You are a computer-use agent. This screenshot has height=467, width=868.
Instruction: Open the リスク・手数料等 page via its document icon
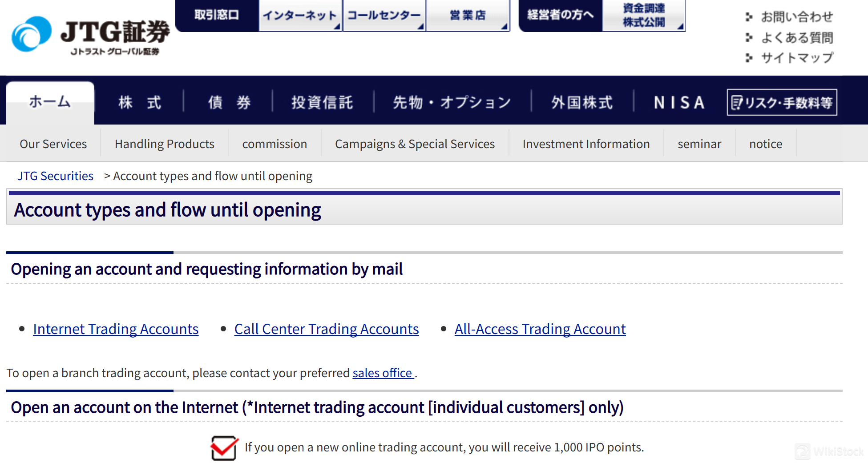(x=736, y=102)
